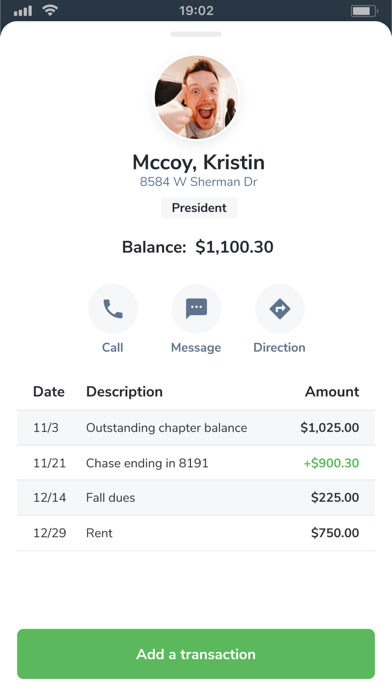Tap the battery indicator icon

click(x=364, y=11)
